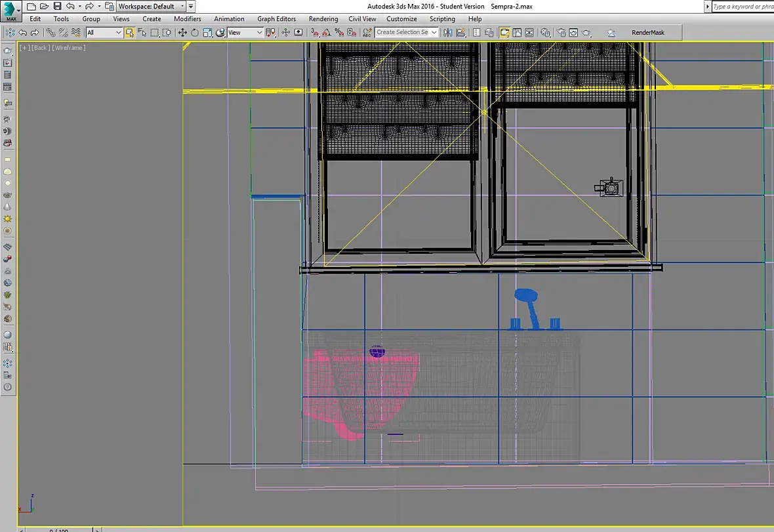Open the undo history dropdown arrow
The image size is (774, 532).
(x=80, y=7)
